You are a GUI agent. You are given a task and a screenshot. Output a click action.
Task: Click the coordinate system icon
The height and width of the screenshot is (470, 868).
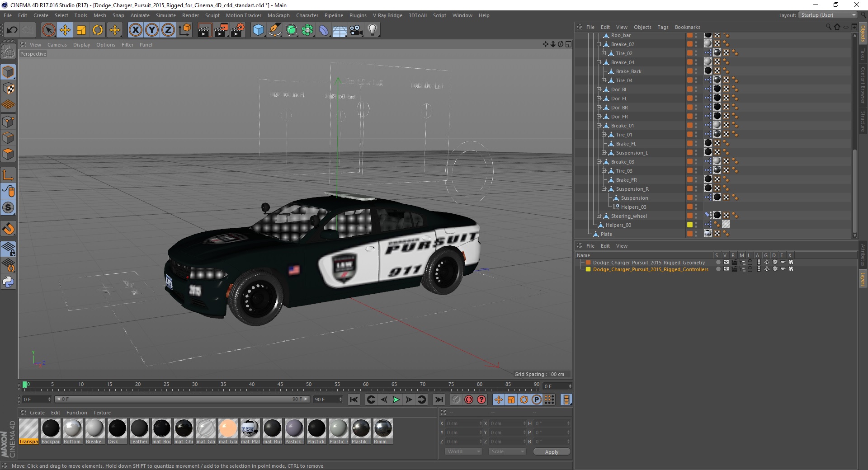[185, 30]
